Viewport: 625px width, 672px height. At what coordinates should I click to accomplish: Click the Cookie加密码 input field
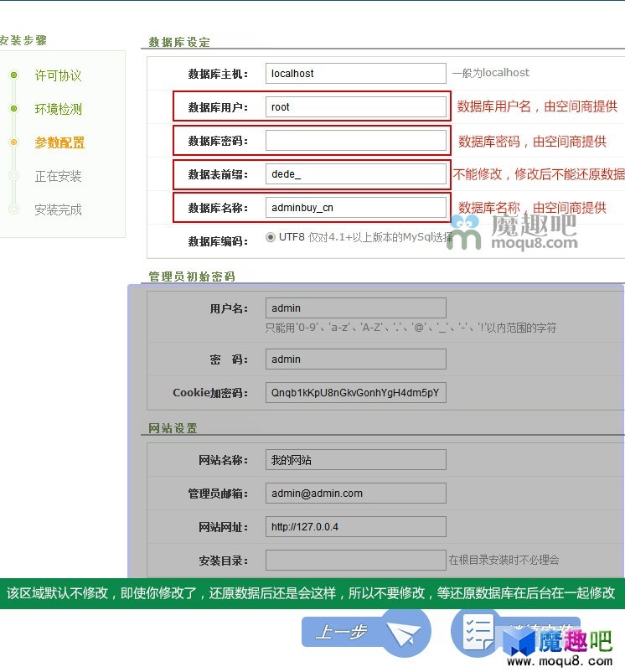pos(355,393)
